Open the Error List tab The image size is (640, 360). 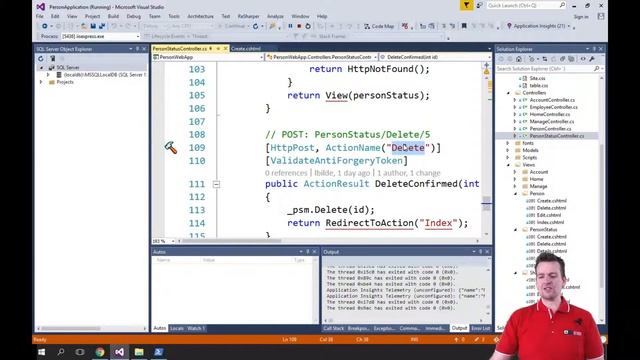[480, 328]
